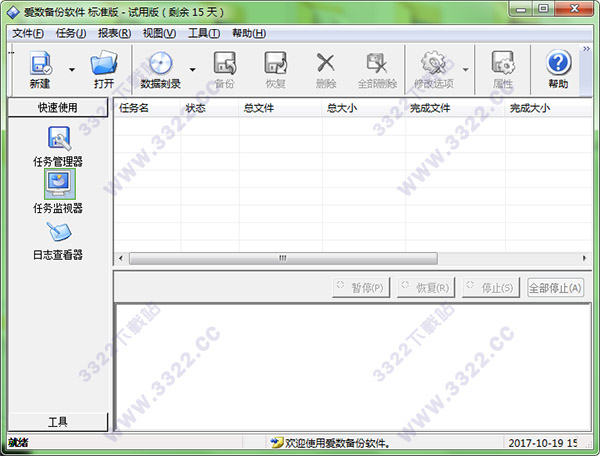Select the 任务监视器 sidebar icon
The height and width of the screenshot is (456, 600).
point(59,184)
